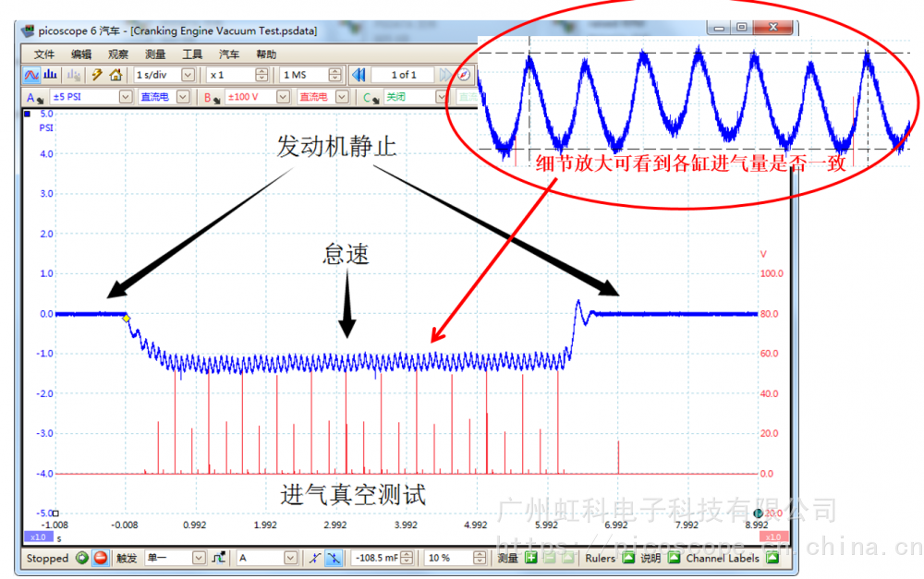Click the PSI axis unit label
Screen dimensions: 924x579
pyautogui.click(x=46, y=127)
